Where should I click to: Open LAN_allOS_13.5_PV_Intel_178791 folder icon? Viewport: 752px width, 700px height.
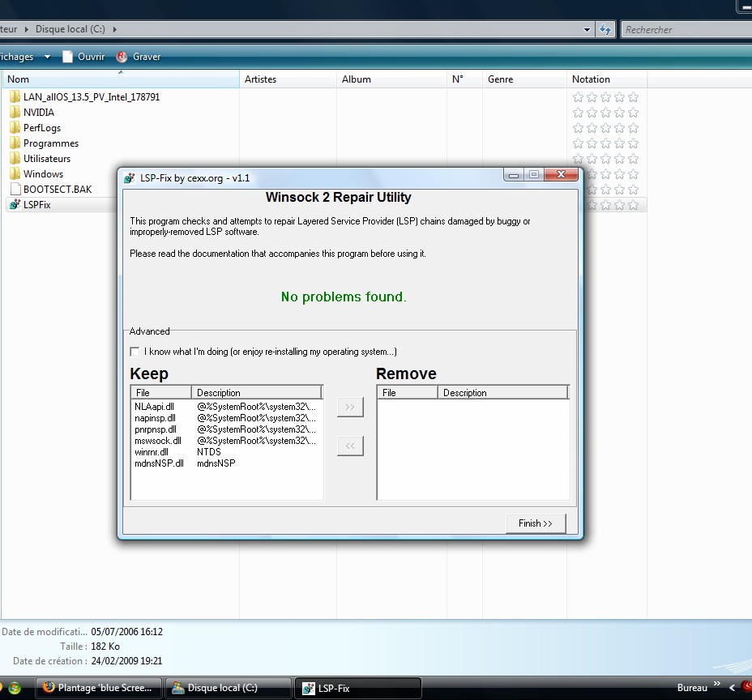[15, 97]
